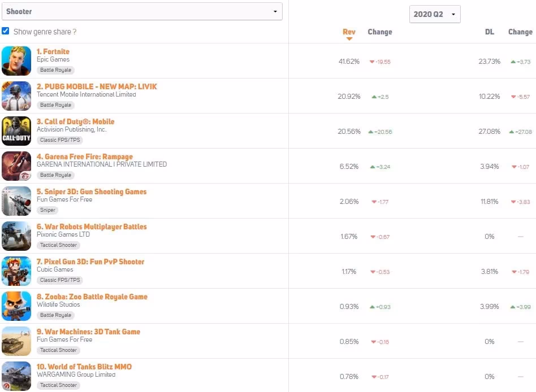The height and width of the screenshot is (392, 536).
Task: Open the War Machines tank icon
Action: coord(16,342)
